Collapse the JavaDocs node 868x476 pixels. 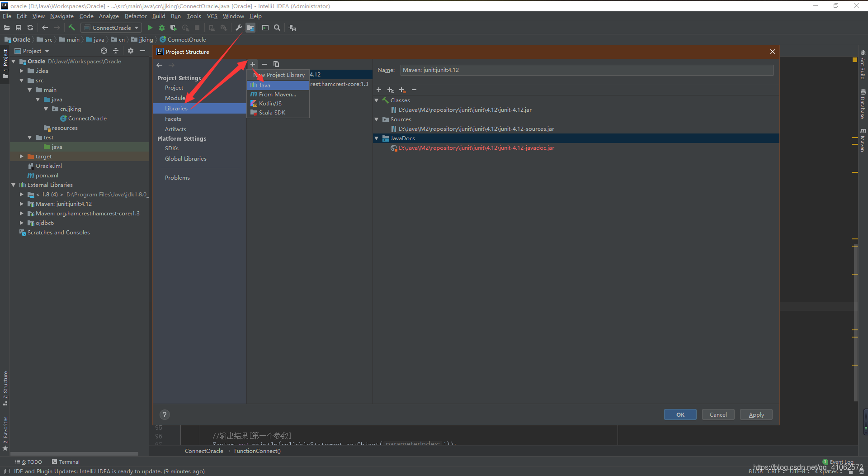point(377,138)
